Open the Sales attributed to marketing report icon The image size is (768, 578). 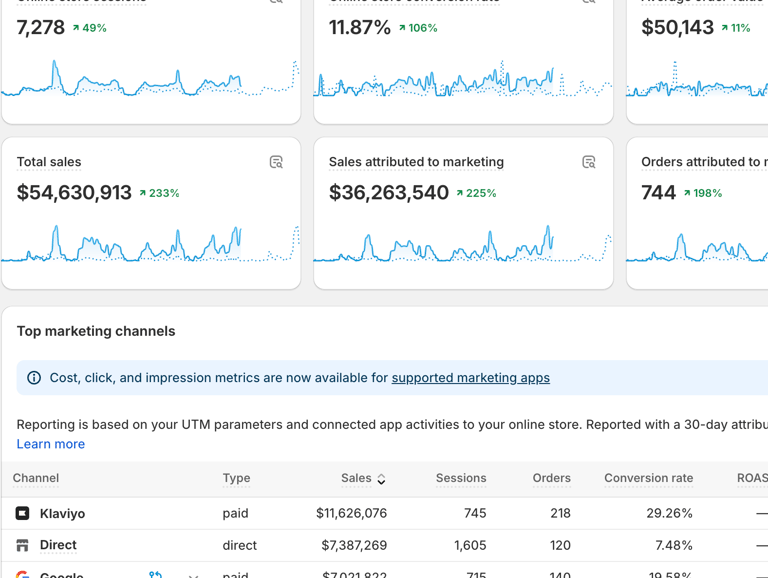click(x=589, y=162)
